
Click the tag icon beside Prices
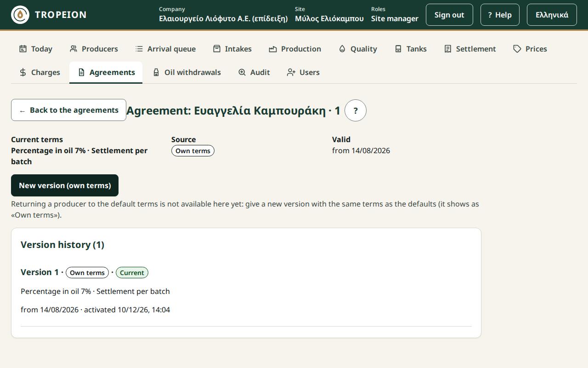click(x=517, y=49)
